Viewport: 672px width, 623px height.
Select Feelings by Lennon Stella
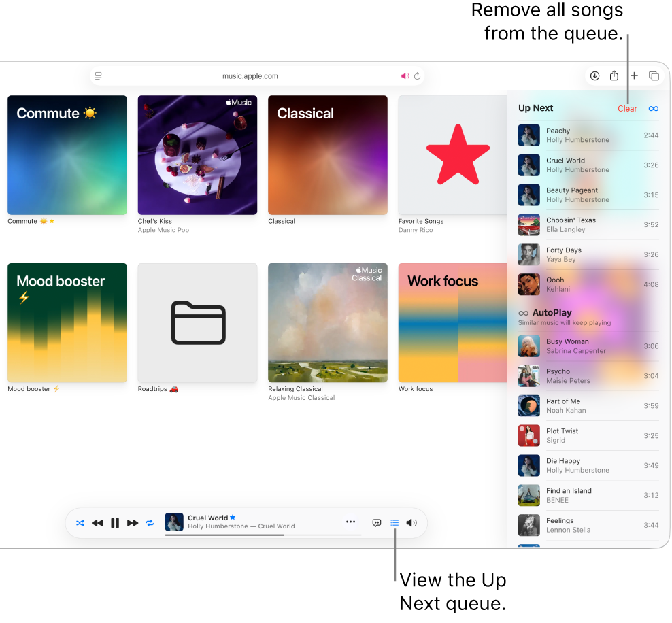(x=588, y=525)
